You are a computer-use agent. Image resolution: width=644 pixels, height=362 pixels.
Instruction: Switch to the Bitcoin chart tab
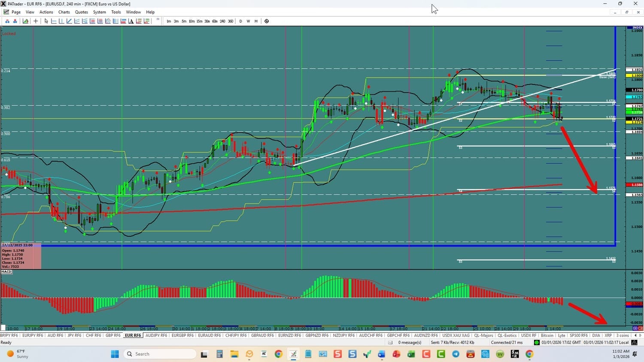click(547, 335)
